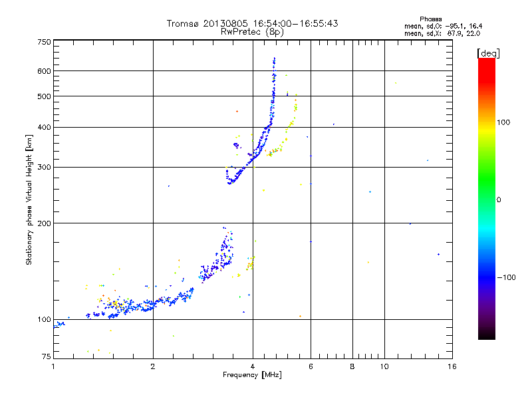Viewport: 532px width, 399px height.
Task: Click the '[deg]' colorbar unit label
Action: pos(488,53)
